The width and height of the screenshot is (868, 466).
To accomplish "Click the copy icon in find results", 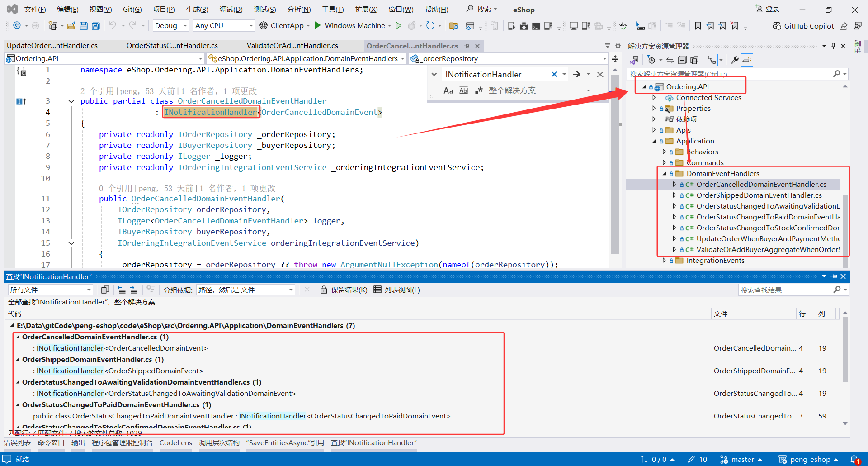I will tap(105, 290).
